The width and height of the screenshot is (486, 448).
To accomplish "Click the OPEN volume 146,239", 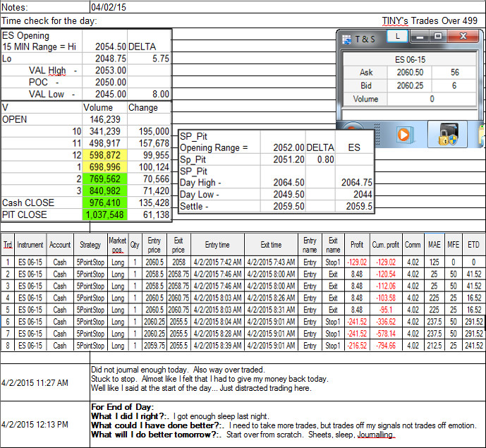I will point(105,119).
